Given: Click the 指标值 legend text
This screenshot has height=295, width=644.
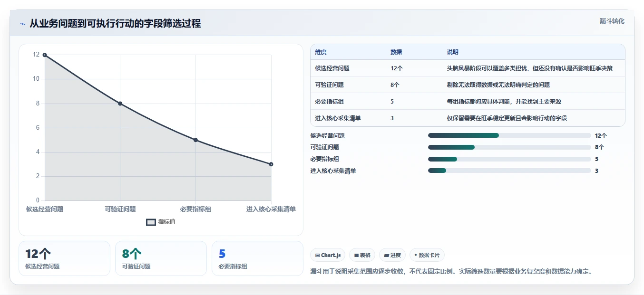Looking at the screenshot, I should (x=166, y=222).
